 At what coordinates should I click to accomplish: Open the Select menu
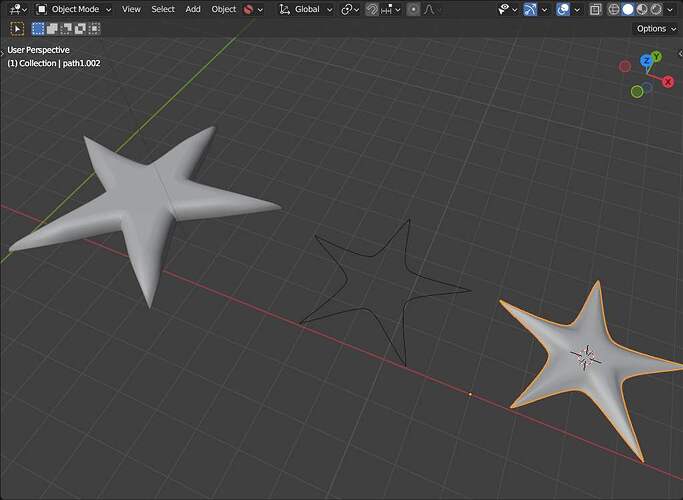(x=163, y=9)
